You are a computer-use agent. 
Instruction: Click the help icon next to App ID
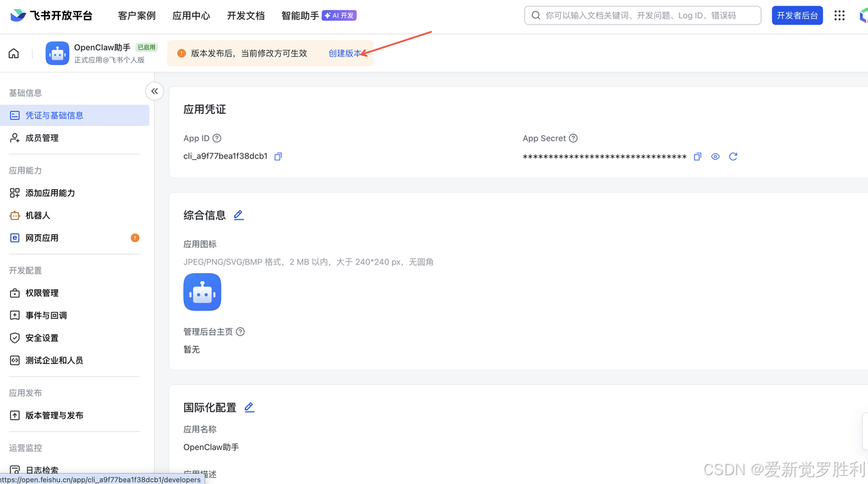pyautogui.click(x=217, y=138)
